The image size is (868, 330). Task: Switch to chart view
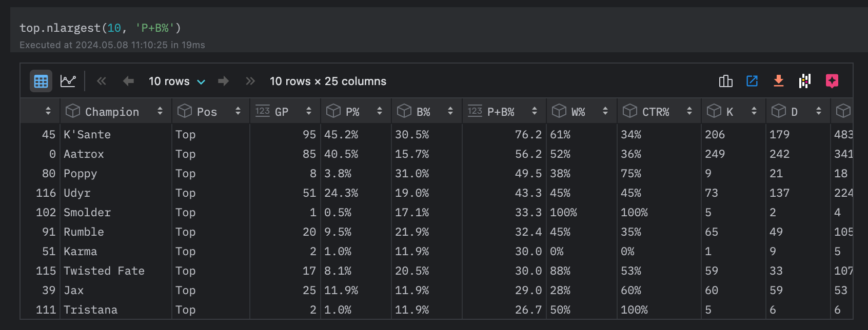68,81
